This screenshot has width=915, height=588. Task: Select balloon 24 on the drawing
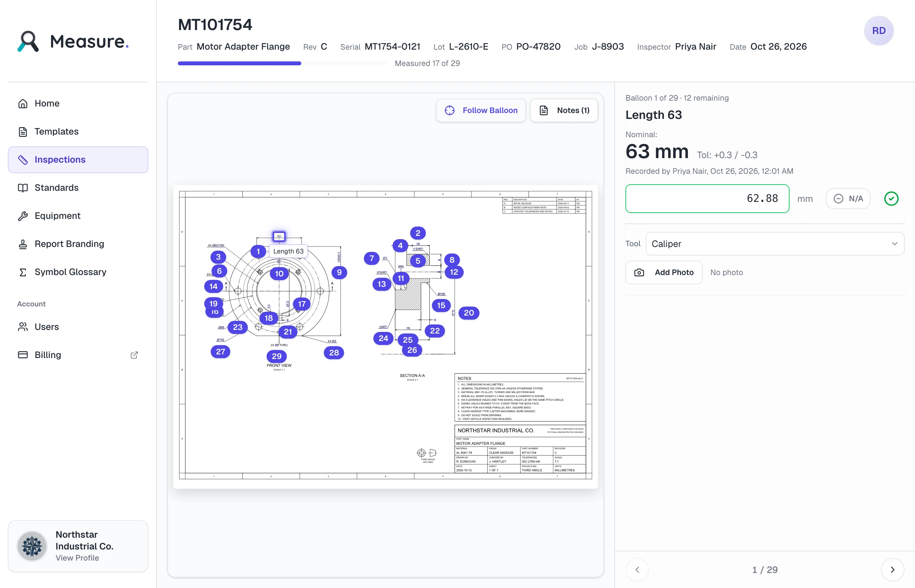pyautogui.click(x=383, y=338)
